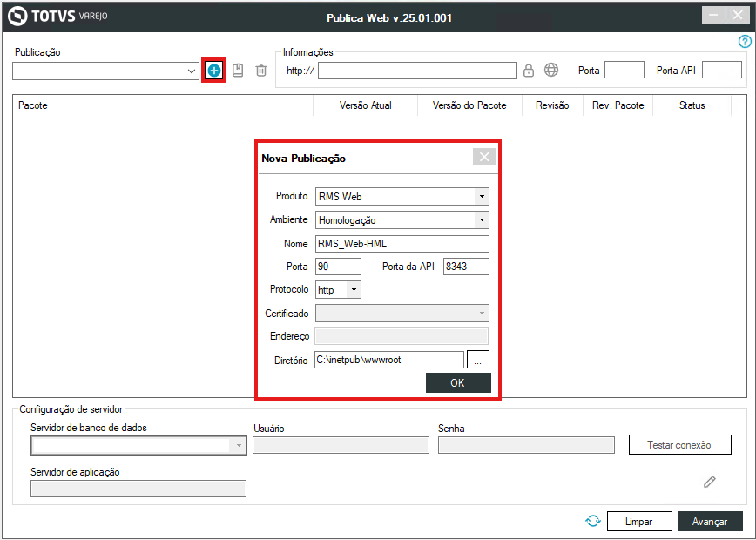Image resolution: width=756 pixels, height=540 pixels.
Task: Expand the Produto combo box
Action: (x=481, y=196)
